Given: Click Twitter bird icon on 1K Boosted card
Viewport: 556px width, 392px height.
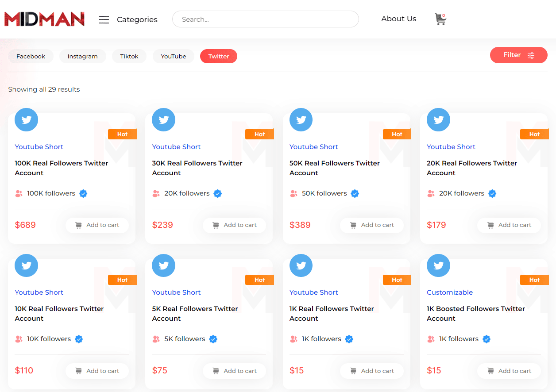Looking at the screenshot, I should coord(438,265).
